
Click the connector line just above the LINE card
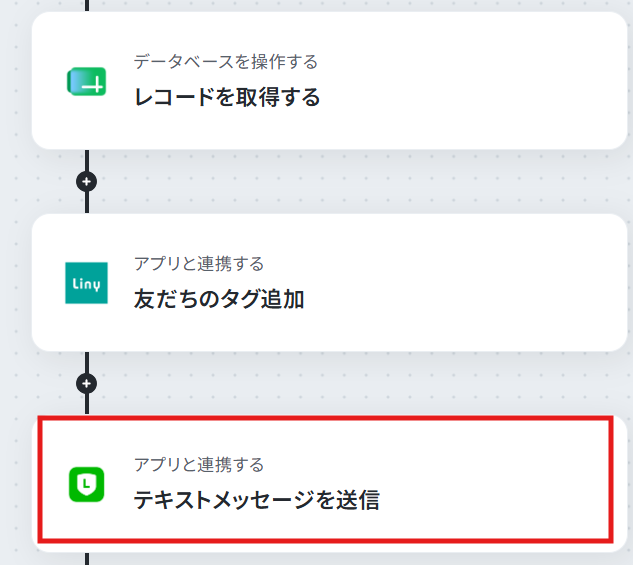[x=87, y=404]
